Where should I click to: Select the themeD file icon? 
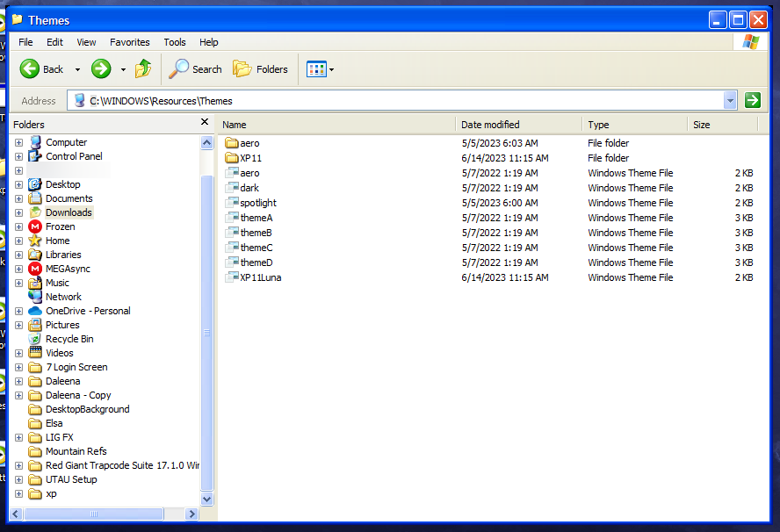231,262
